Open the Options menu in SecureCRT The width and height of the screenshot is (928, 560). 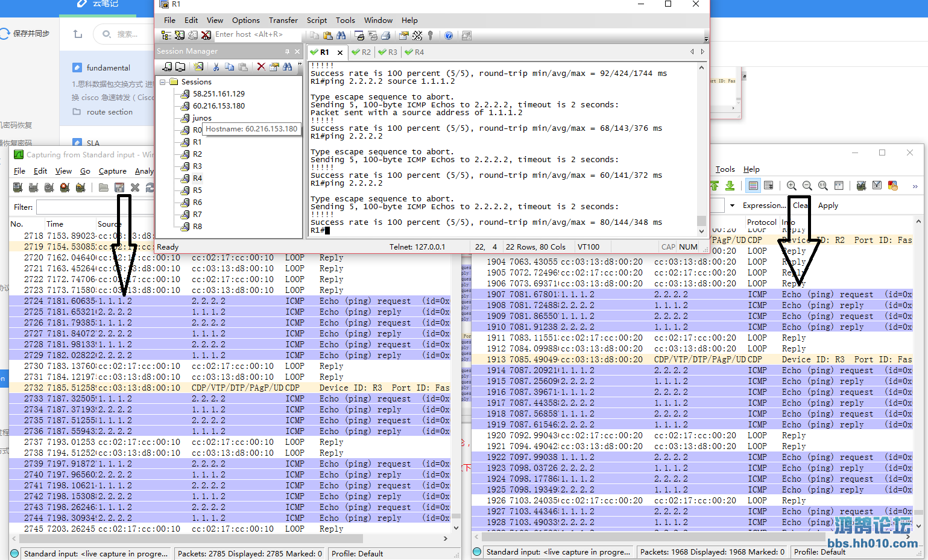point(246,20)
